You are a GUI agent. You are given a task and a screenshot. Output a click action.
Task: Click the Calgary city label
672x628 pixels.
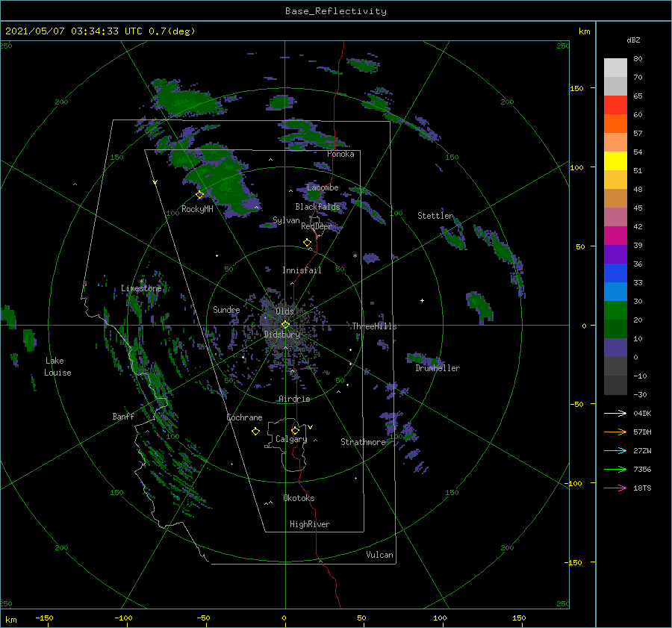click(x=291, y=439)
